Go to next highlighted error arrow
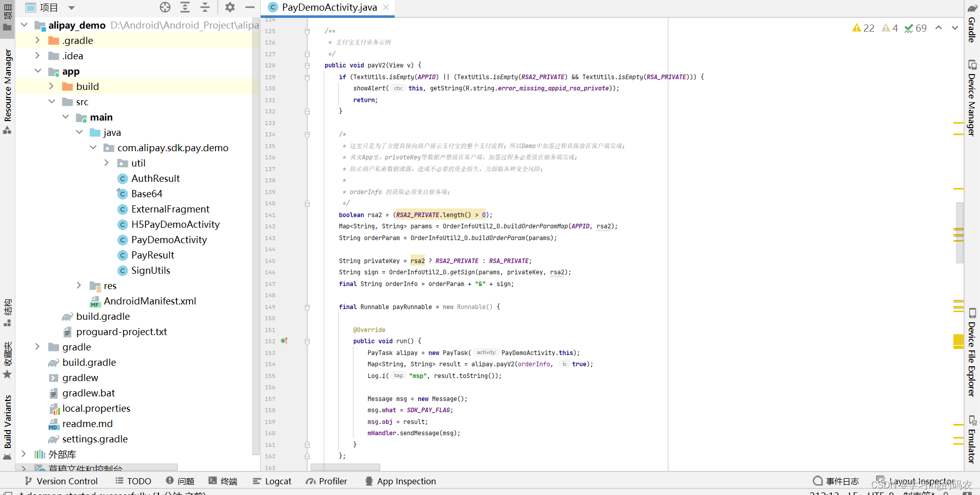The width and height of the screenshot is (980, 495). (x=955, y=28)
